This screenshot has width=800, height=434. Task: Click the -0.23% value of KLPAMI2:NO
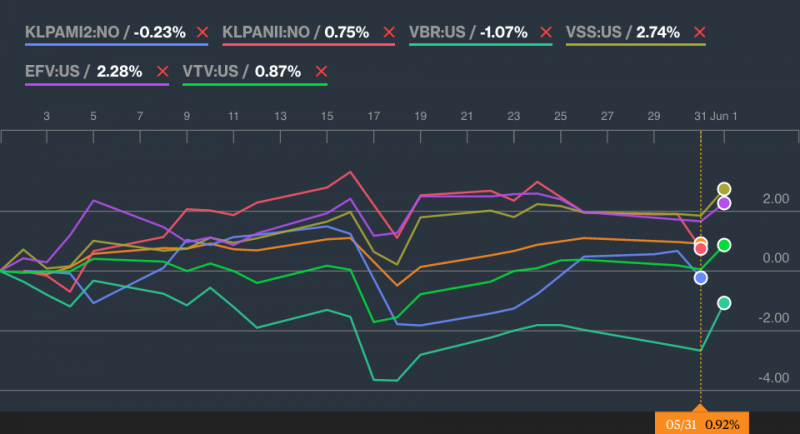point(160,32)
